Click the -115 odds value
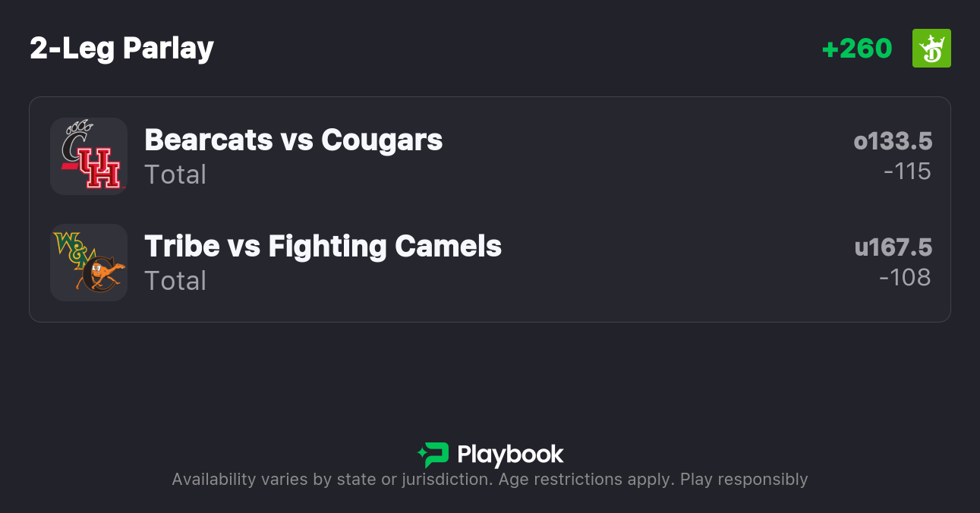This screenshot has width=980, height=513. [x=907, y=172]
